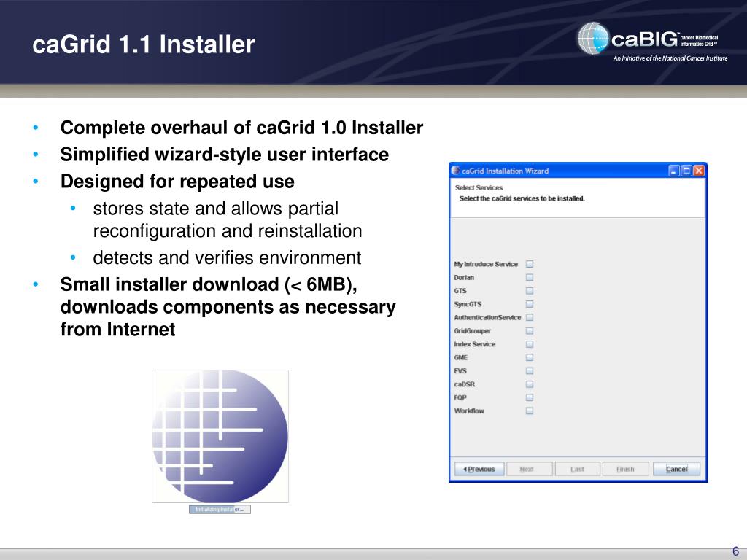Click the 'caGrid Installation Wizard' title text
This screenshot has height=560, width=747.
tap(505, 171)
